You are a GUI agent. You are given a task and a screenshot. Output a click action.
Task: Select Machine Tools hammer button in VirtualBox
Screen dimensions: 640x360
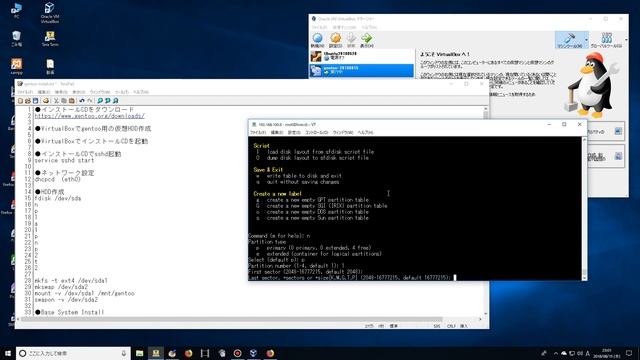569,40
